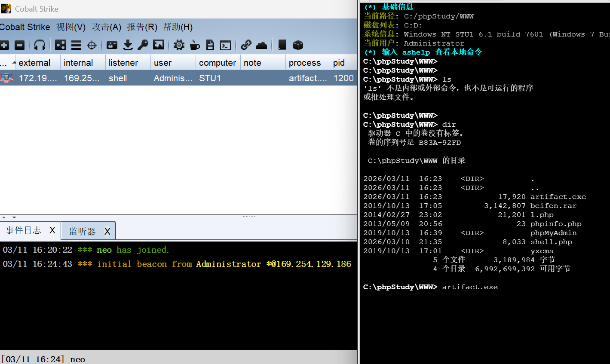Sort sessions by internal column header
The image size is (610, 364).
pos(83,63)
